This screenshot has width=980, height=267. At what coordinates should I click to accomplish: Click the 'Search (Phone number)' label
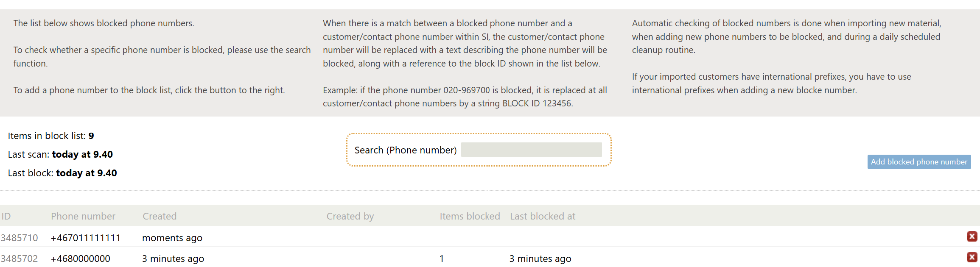tap(406, 150)
